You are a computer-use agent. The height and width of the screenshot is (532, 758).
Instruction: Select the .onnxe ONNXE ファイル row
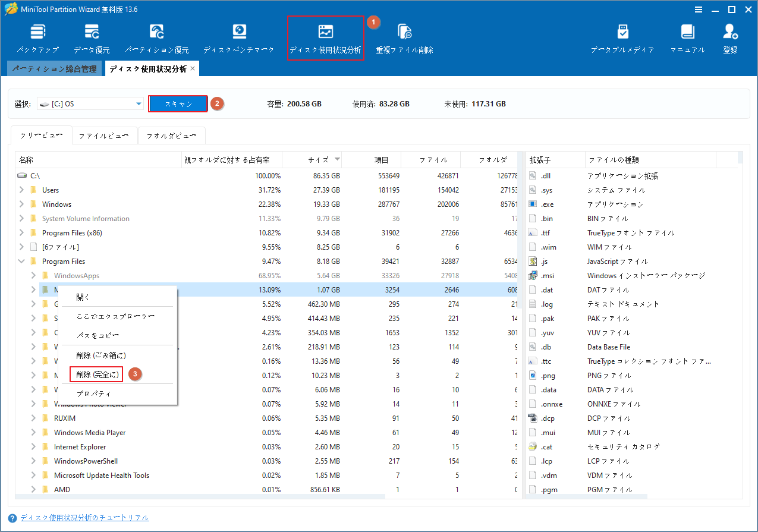631,404
